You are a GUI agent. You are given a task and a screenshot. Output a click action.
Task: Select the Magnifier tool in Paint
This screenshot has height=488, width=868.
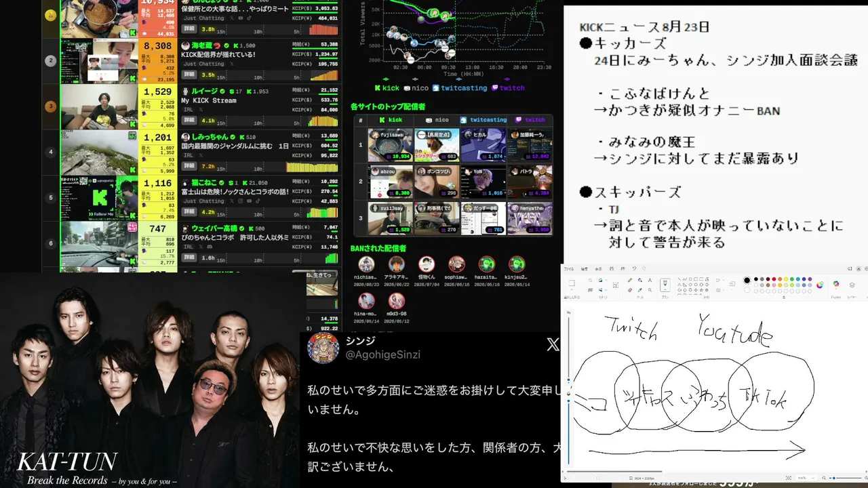pyautogui.click(x=649, y=289)
